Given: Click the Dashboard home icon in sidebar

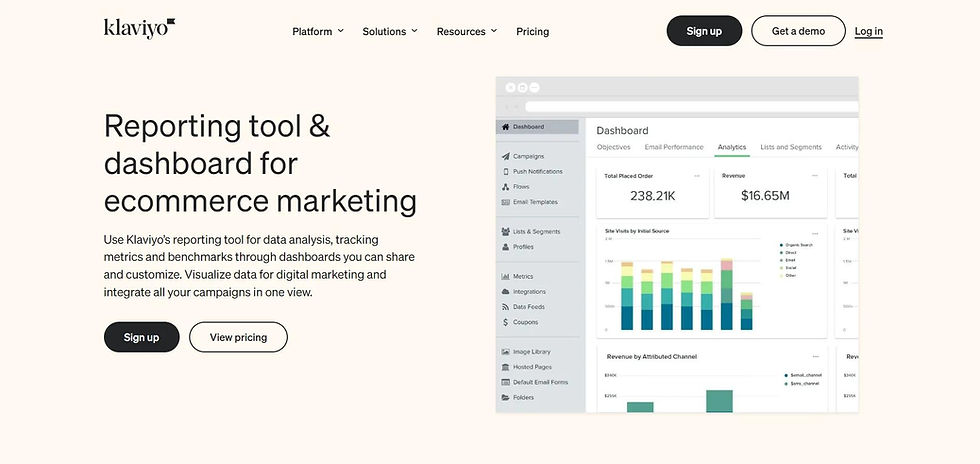Looking at the screenshot, I should (506, 127).
